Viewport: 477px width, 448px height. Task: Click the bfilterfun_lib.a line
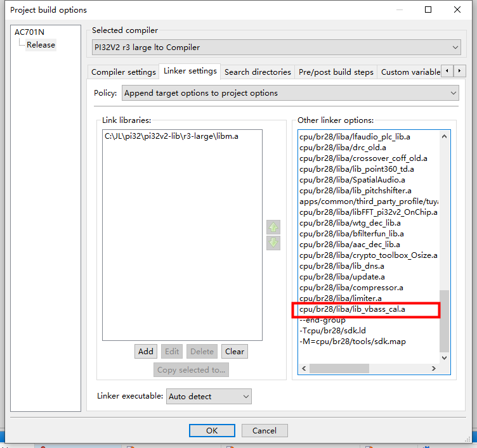click(x=351, y=234)
